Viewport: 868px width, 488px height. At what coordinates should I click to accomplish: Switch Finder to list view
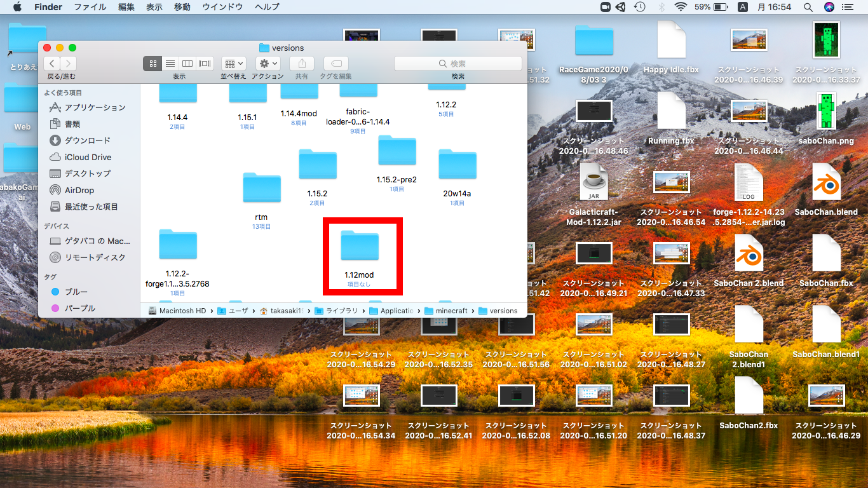point(170,64)
